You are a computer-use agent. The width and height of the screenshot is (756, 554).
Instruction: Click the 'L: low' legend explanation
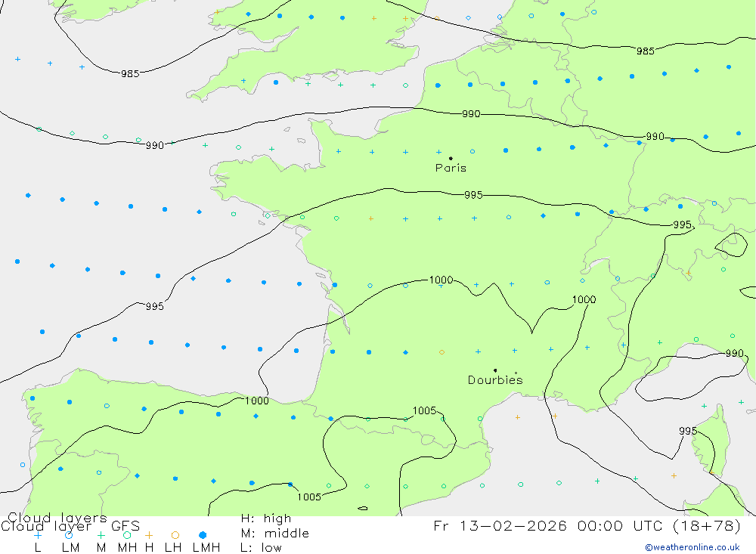point(261,548)
